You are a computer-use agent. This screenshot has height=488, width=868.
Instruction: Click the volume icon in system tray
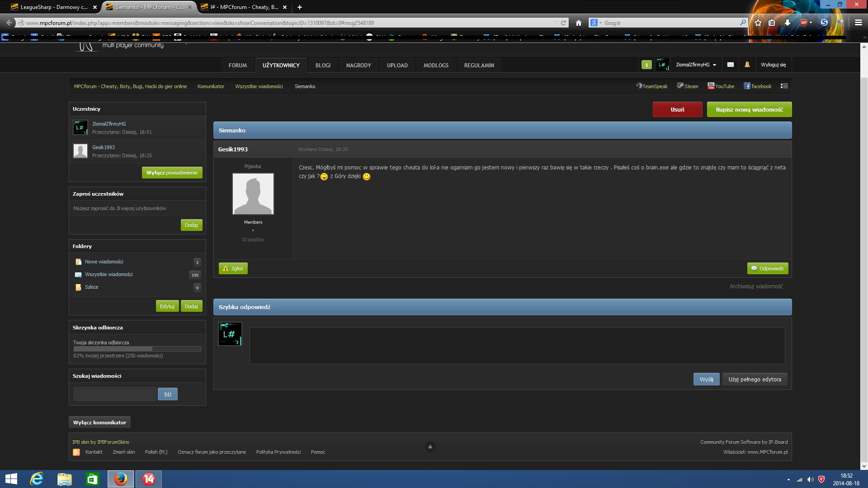tap(810, 479)
